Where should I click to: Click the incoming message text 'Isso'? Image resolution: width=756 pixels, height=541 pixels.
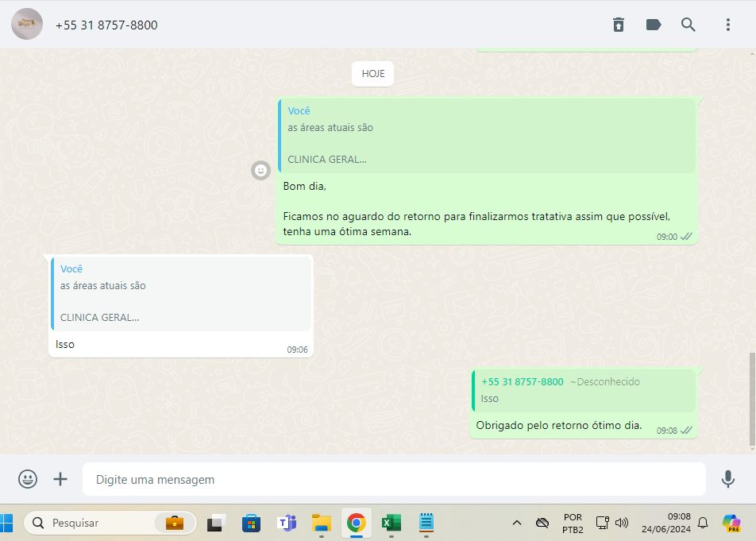(x=65, y=344)
